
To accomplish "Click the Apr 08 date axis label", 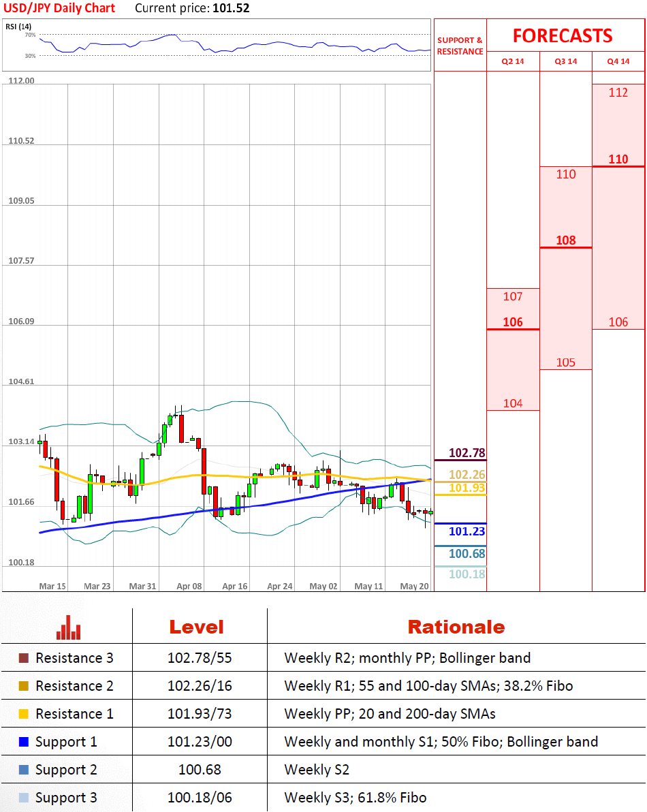I will coord(189,587).
